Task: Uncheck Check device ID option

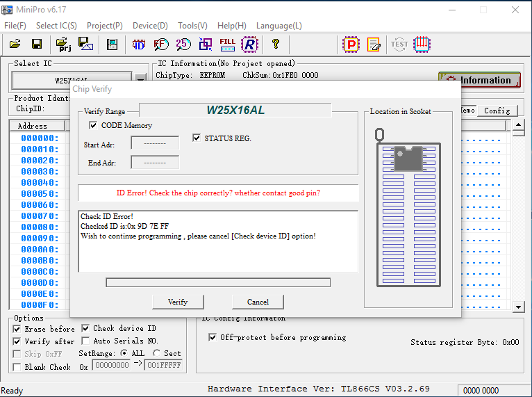Action: (85, 328)
